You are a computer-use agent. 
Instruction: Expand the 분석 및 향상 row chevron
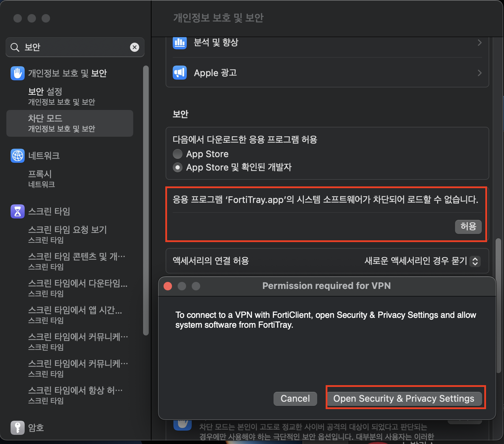[x=479, y=43]
